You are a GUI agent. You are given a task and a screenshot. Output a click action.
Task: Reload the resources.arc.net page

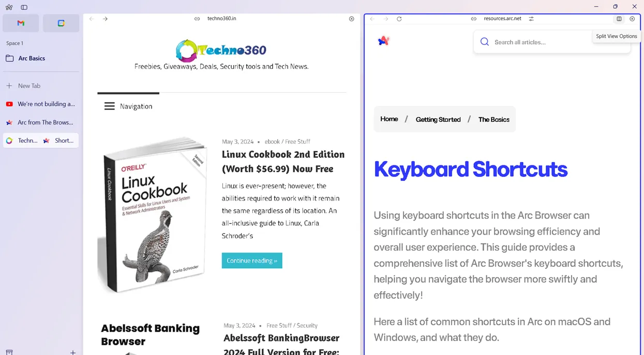[x=399, y=19]
